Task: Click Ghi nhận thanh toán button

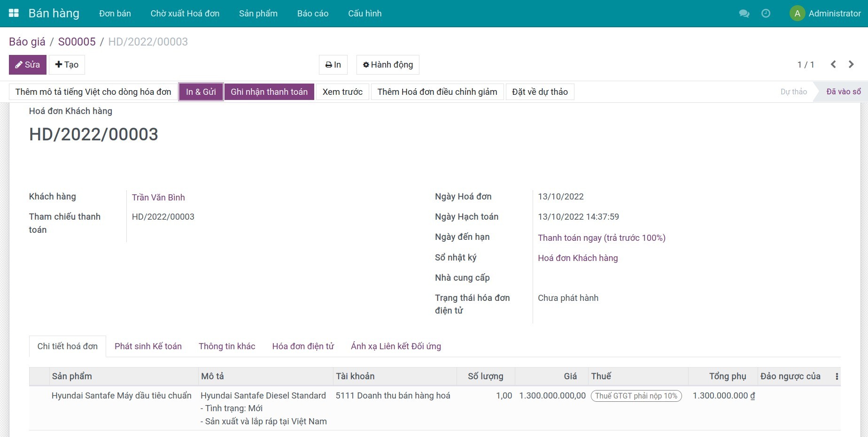Action: 269,92
